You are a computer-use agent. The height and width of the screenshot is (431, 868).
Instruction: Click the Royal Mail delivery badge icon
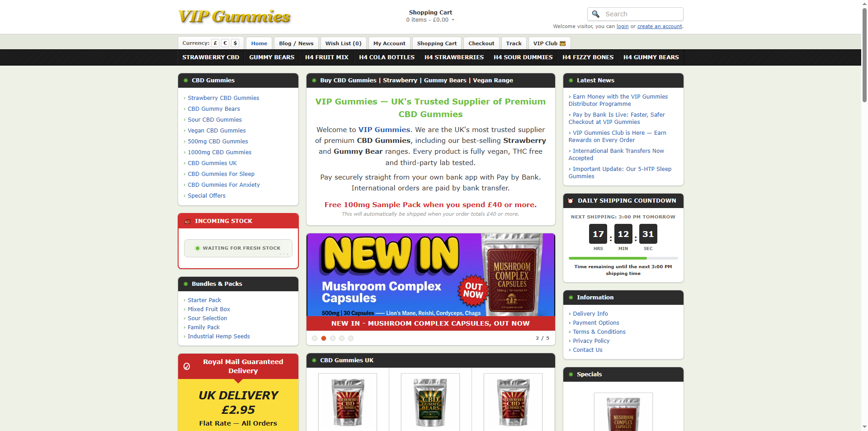pos(187,366)
